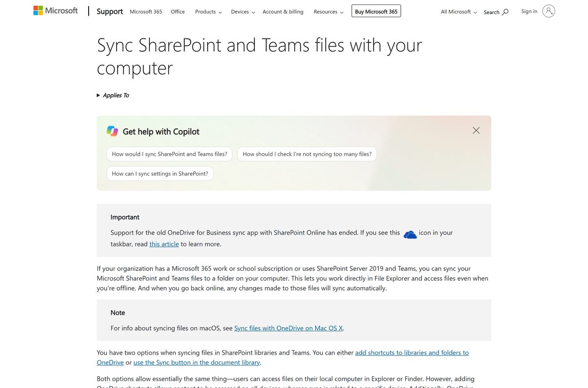Screen dimensions: 588x388
Task: Click Buy Microsoft 365 button
Action: [x=376, y=11]
